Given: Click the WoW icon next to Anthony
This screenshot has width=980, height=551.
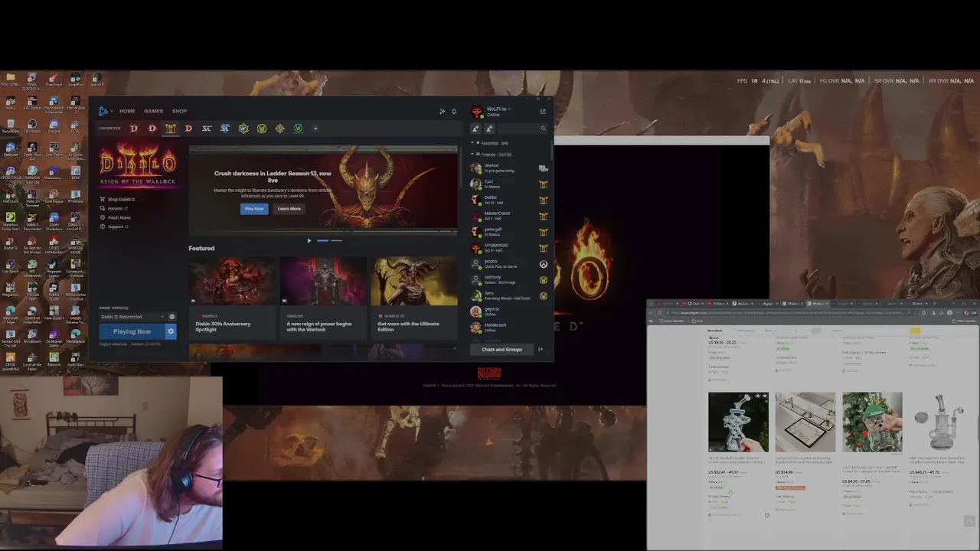Looking at the screenshot, I should click(x=543, y=280).
